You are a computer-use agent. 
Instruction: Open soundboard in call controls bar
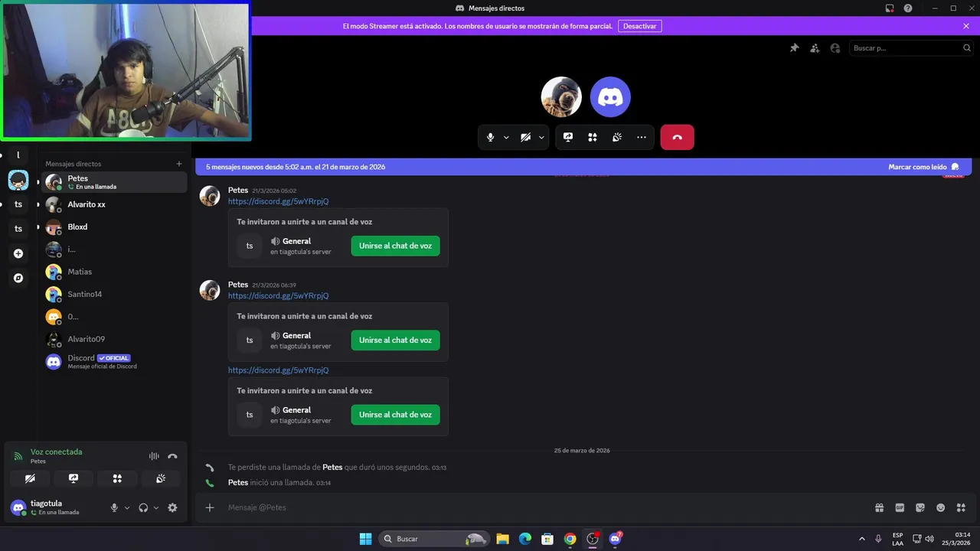pos(617,137)
